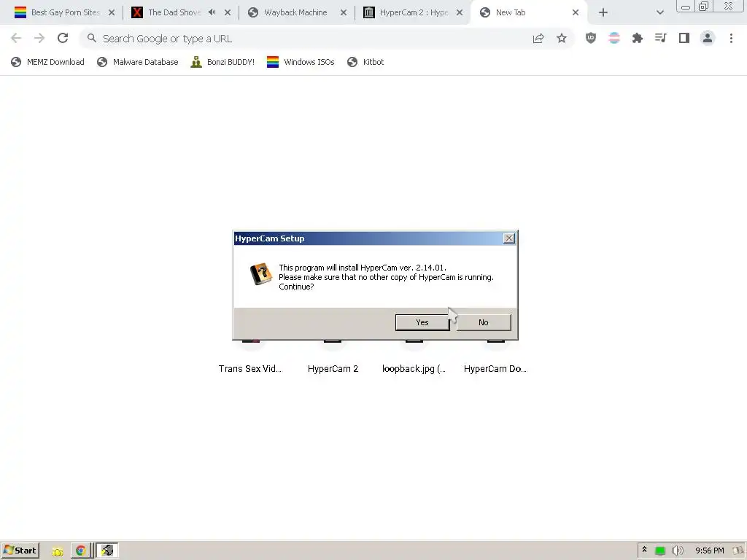Click the 9:56 PM clock
This screenshot has height=560, width=747.
[709, 551]
